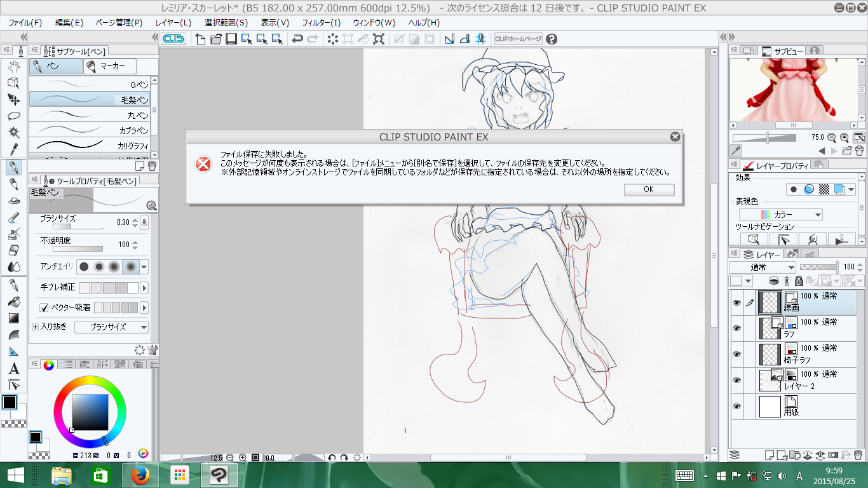Open the 入り抜き ブラシサイズ dropdown
The image size is (868, 488).
111,327
